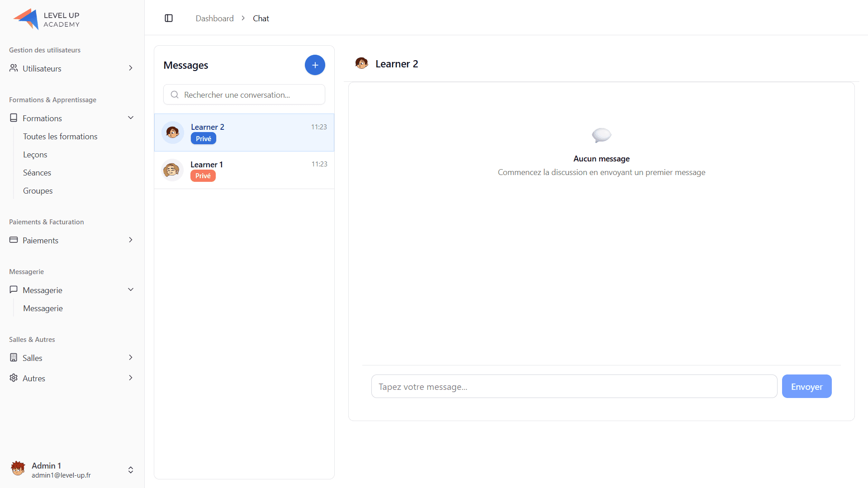
Task: Collapse the Formations menu chevron
Action: click(x=131, y=118)
